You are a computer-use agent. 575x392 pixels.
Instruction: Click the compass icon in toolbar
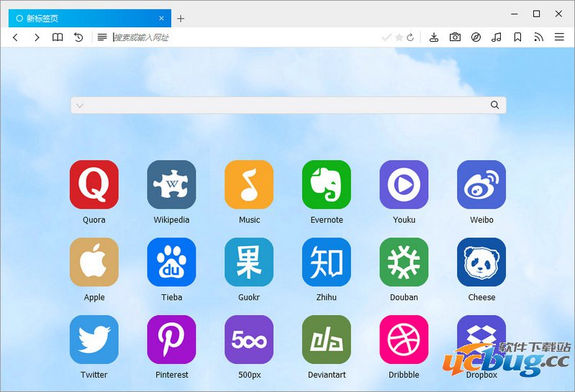(476, 37)
